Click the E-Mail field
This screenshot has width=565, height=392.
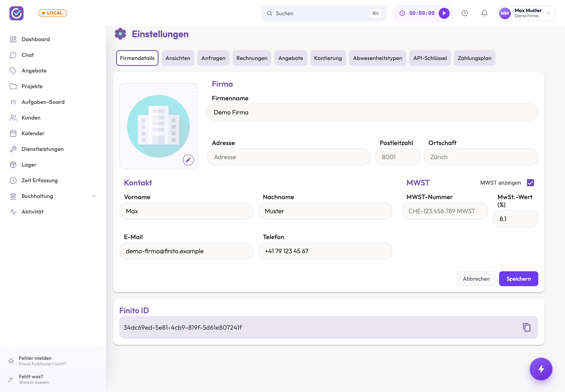(186, 251)
